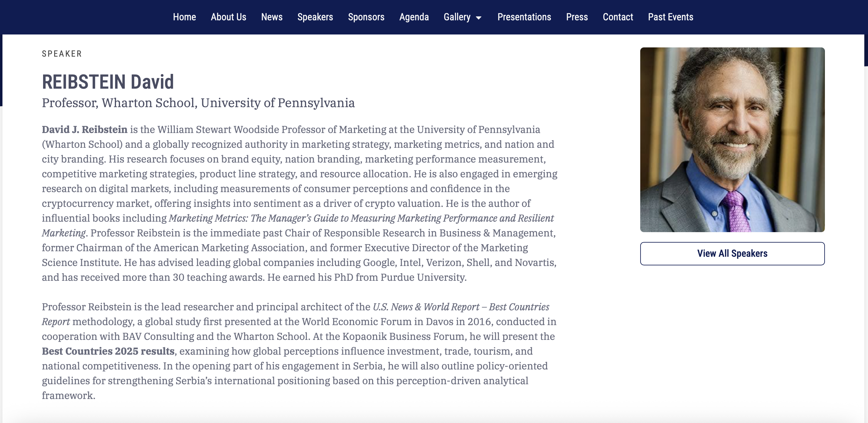Expand the Gallery dropdown arrow

[479, 18]
